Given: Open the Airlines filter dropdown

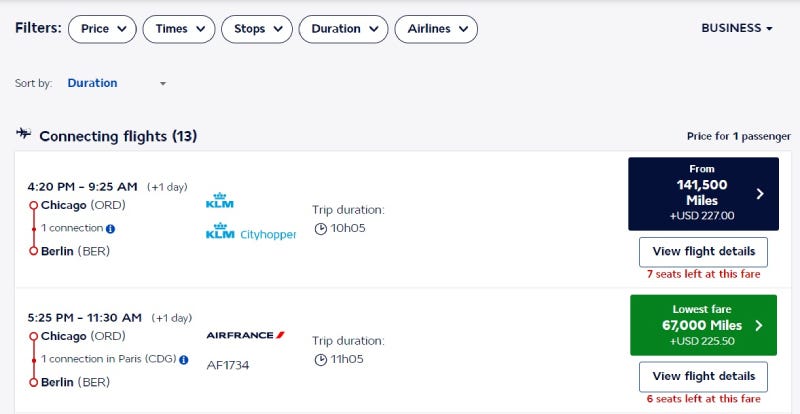Looking at the screenshot, I should [x=436, y=29].
